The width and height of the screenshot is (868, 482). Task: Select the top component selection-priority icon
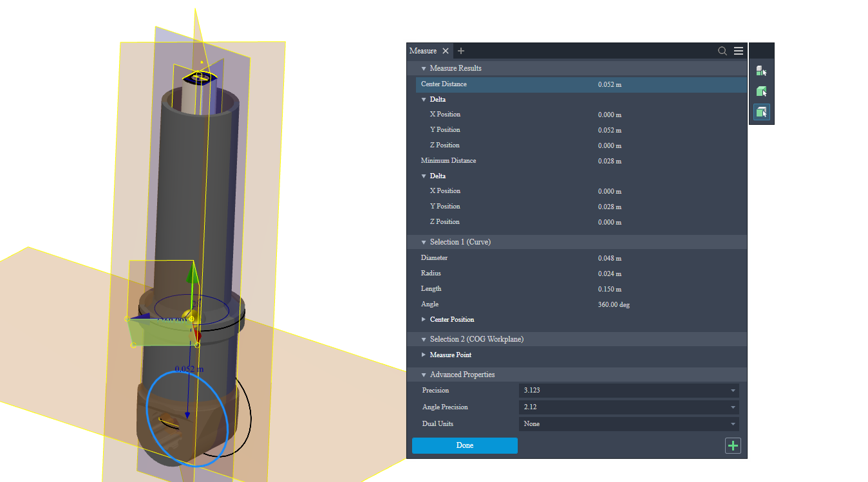point(761,71)
